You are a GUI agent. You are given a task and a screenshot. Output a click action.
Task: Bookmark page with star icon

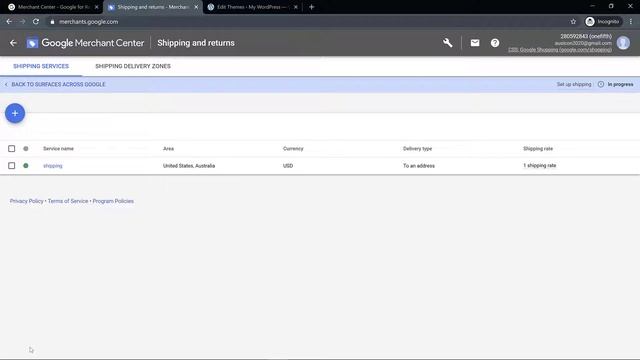(573, 22)
